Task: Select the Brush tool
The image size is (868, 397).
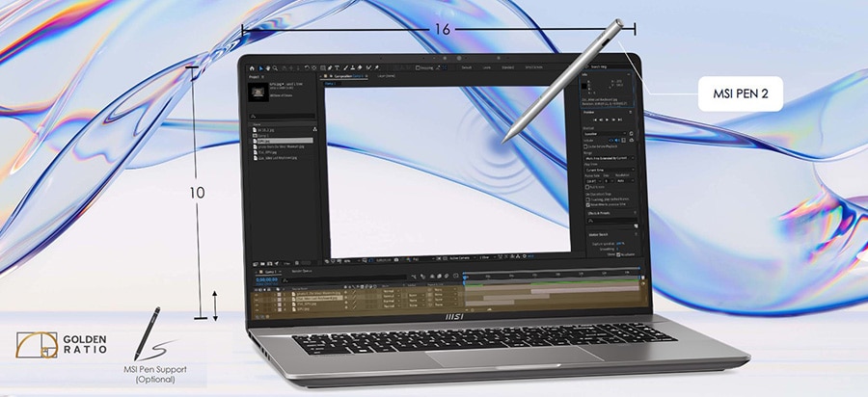Action: (x=345, y=68)
